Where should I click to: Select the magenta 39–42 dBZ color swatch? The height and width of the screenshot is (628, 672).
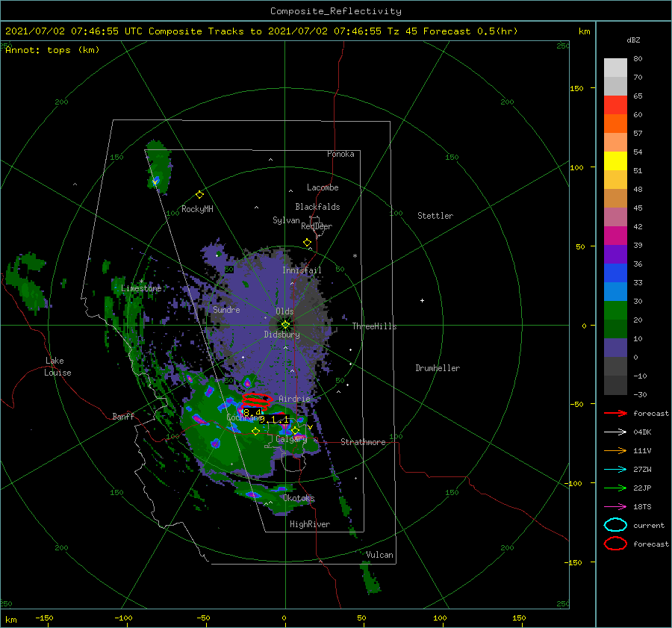615,236
